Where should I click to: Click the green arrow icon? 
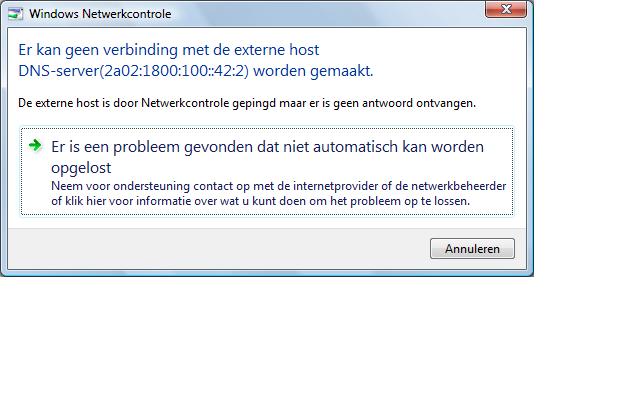pyautogui.click(x=36, y=145)
